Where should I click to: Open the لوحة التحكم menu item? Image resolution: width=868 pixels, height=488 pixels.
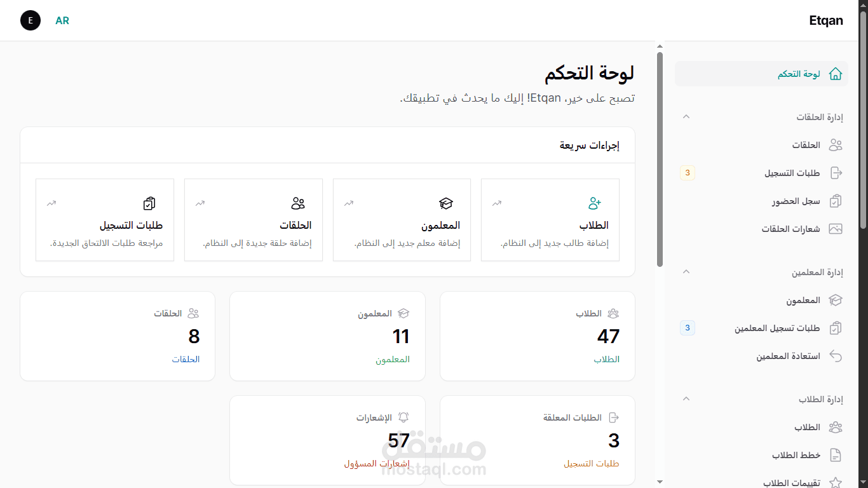coord(761,74)
